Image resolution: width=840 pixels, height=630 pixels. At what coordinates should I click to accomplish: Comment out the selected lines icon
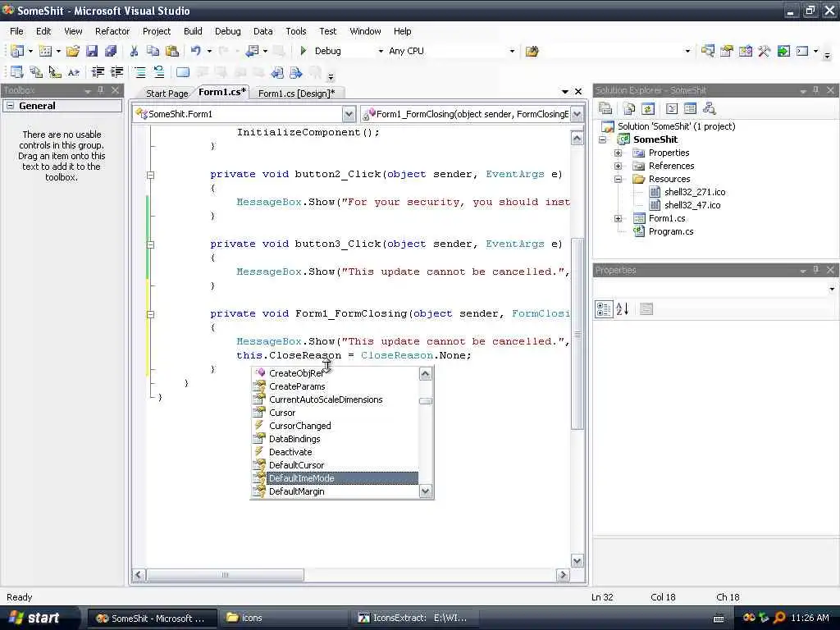[x=139, y=72]
